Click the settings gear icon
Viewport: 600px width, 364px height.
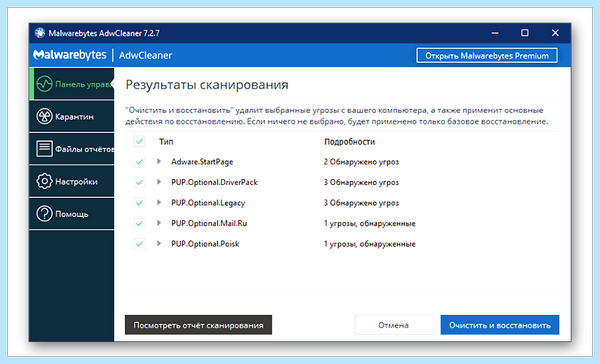pos(44,181)
